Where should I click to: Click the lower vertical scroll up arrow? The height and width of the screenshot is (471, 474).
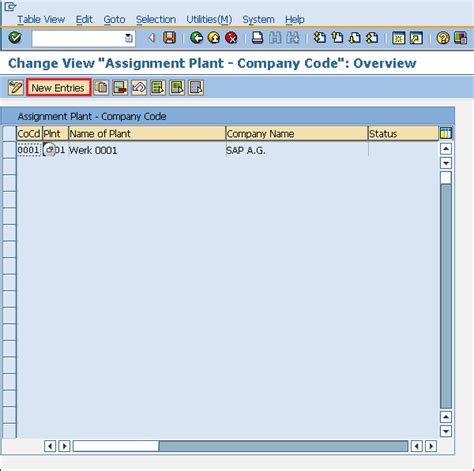(446, 417)
